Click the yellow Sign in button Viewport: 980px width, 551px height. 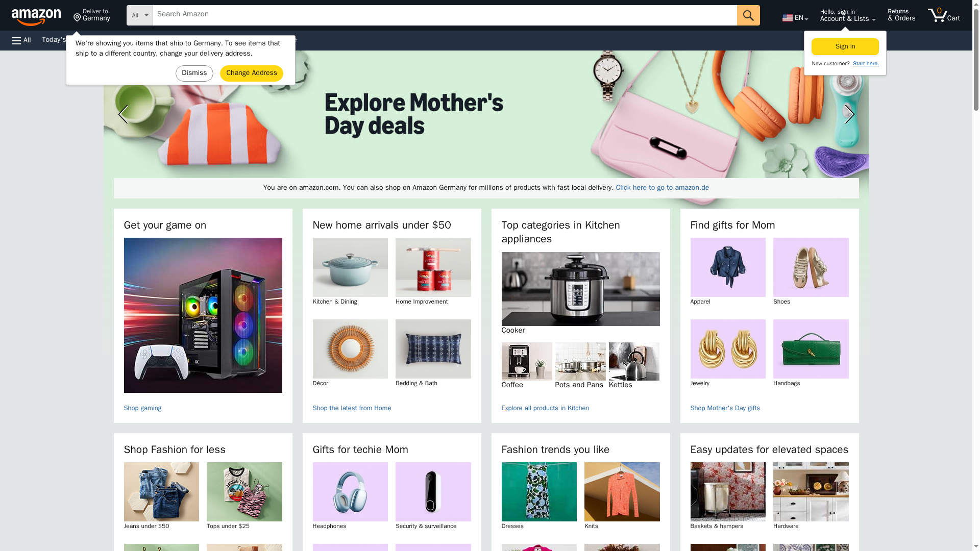tap(845, 46)
